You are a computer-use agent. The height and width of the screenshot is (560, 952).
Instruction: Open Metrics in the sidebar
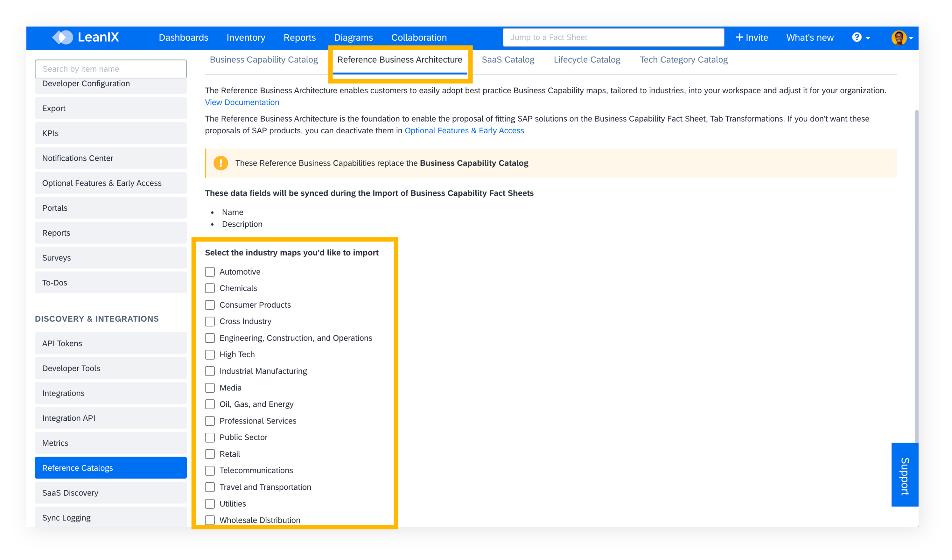coord(111,443)
